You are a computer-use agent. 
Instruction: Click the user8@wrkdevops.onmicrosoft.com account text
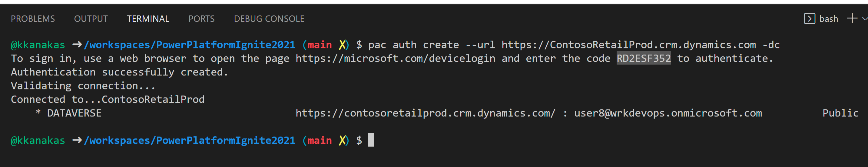pos(668,113)
